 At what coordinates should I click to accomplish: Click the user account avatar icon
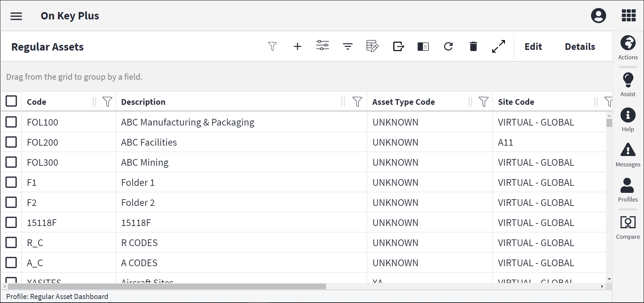click(598, 16)
